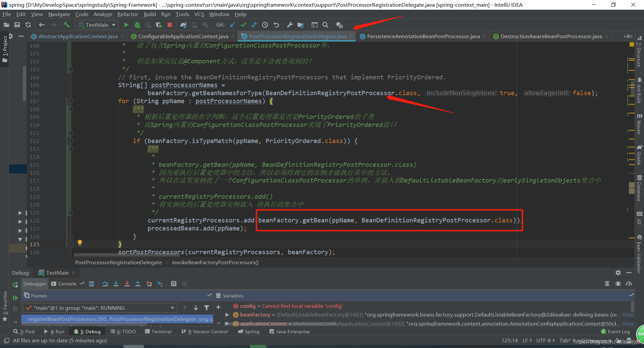644x348 pixels.
Task: Show Git history with the clock icon
Action: click(x=265, y=25)
